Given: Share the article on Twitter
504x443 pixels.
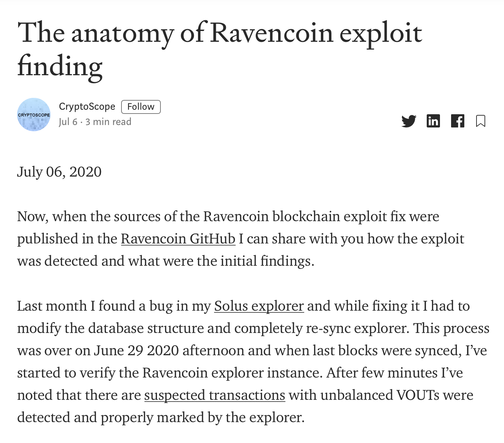Looking at the screenshot, I should [409, 121].
